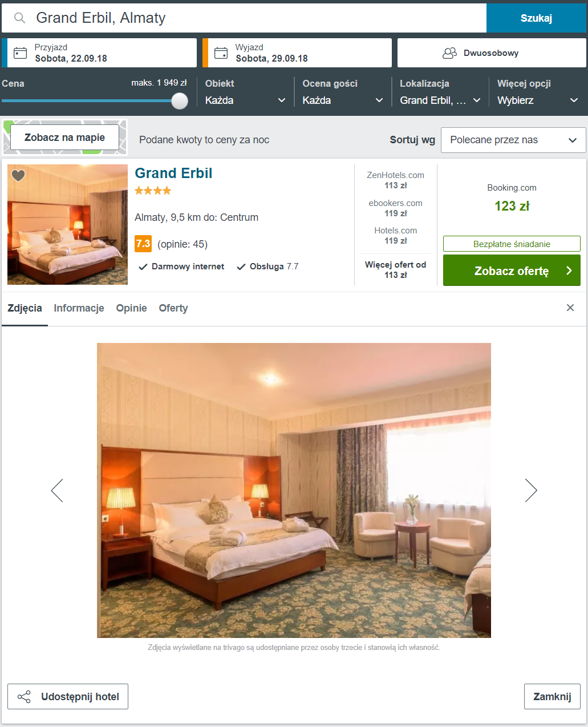The image size is (588, 727).
Task: Expand the Obiekt dropdown
Action: point(245,100)
